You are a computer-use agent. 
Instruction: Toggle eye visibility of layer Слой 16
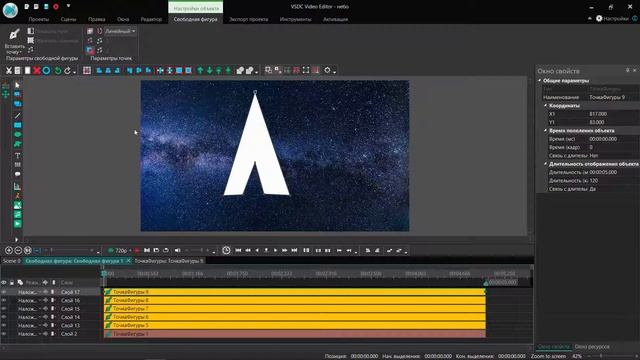point(4,300)
